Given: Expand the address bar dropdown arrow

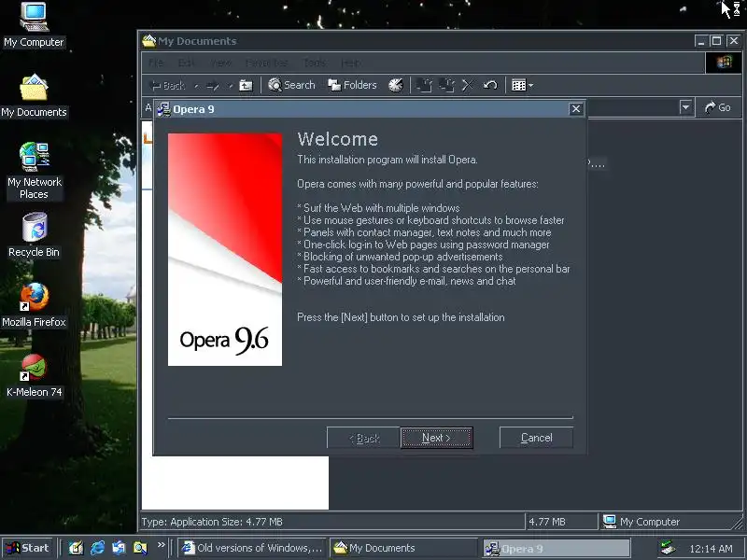Looking at the screenshot, I should pos(685,107).
